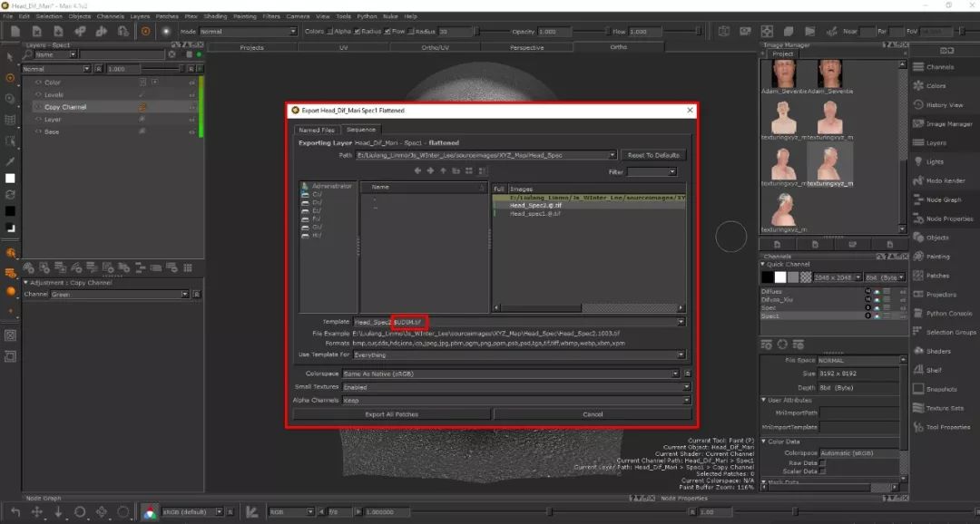This screenshot has height=524, width=980.
Task: Switch to the Named Files tab
Action: [316, 130]
